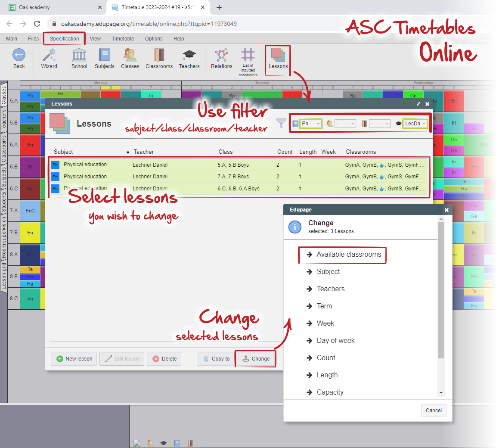Open the classroom filter dropdown
This screenshot has height=448, width=496.
point(380,123)
